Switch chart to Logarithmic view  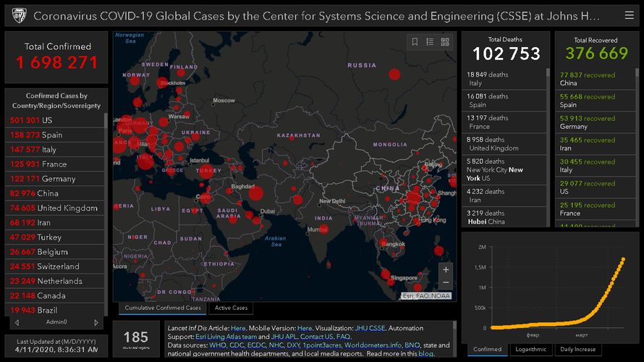(530, 349)
